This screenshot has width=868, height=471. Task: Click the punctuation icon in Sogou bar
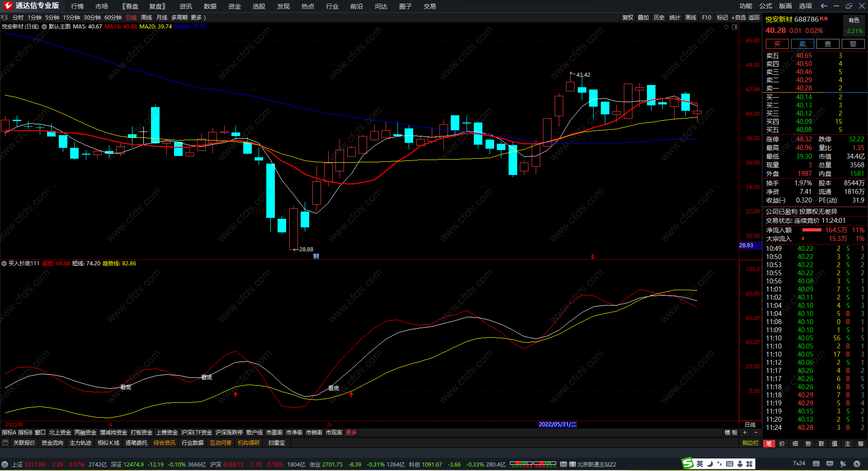(719, 464)
